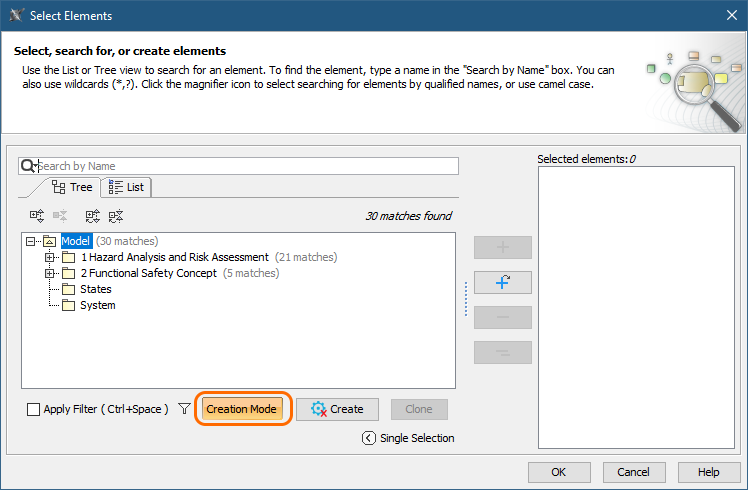Image resolution: width=748 pixels, height=490 pixels.
Task: Switch to the Tree tab
Action: 72,187
